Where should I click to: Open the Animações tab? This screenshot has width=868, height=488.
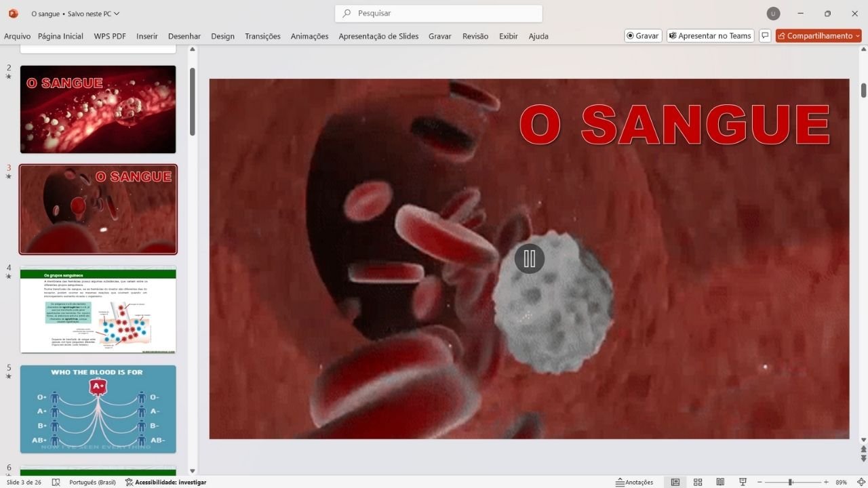click(x=309, y=36)
